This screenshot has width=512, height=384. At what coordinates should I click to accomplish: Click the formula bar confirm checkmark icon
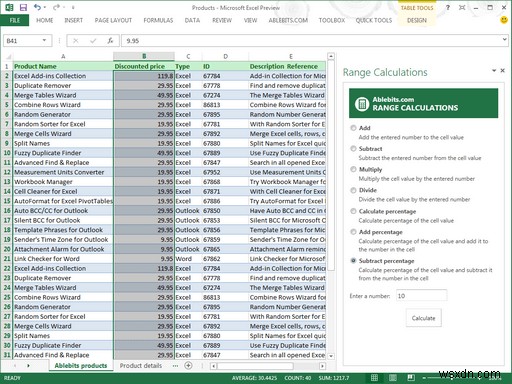click(93, 41)
